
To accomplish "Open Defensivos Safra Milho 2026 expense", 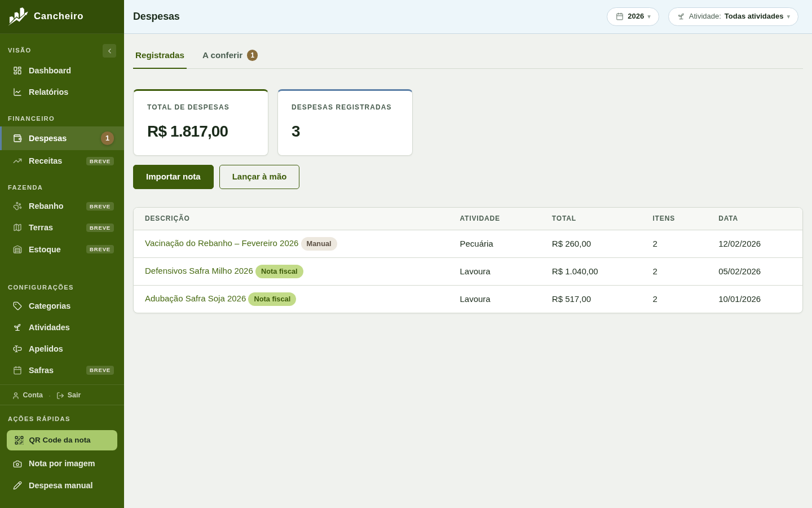I will pyautogui.click(x=199, y=271).
